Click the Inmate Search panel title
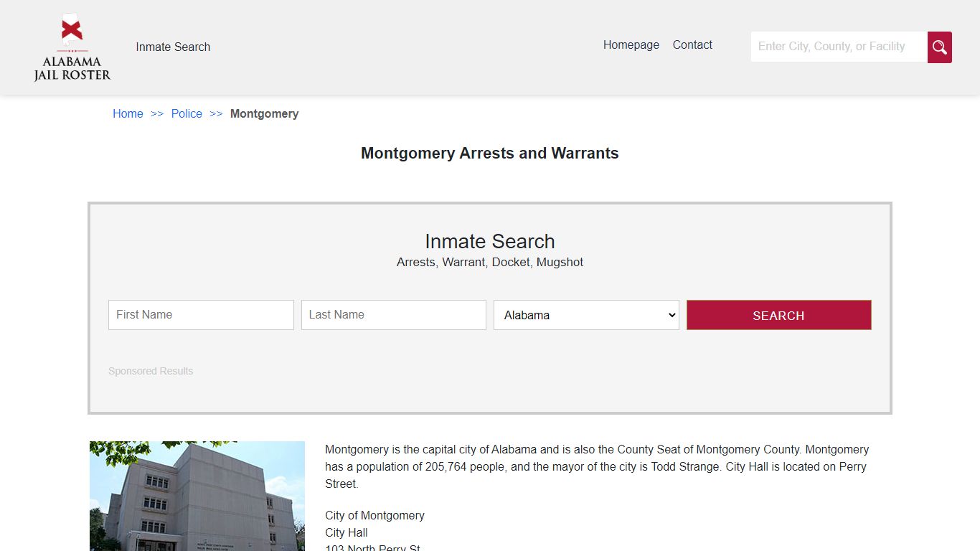The height and width of the screenshot is (551, 980). 490,241
